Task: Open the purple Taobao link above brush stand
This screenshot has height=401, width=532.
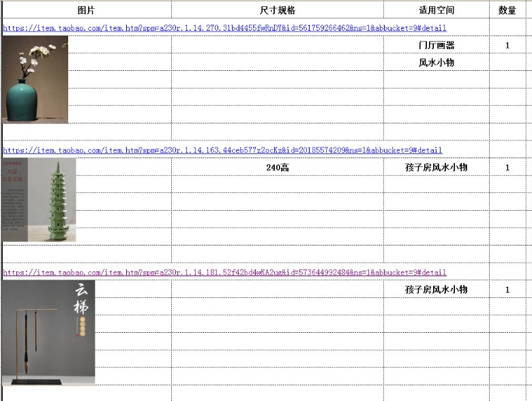Action: point(224,272)
